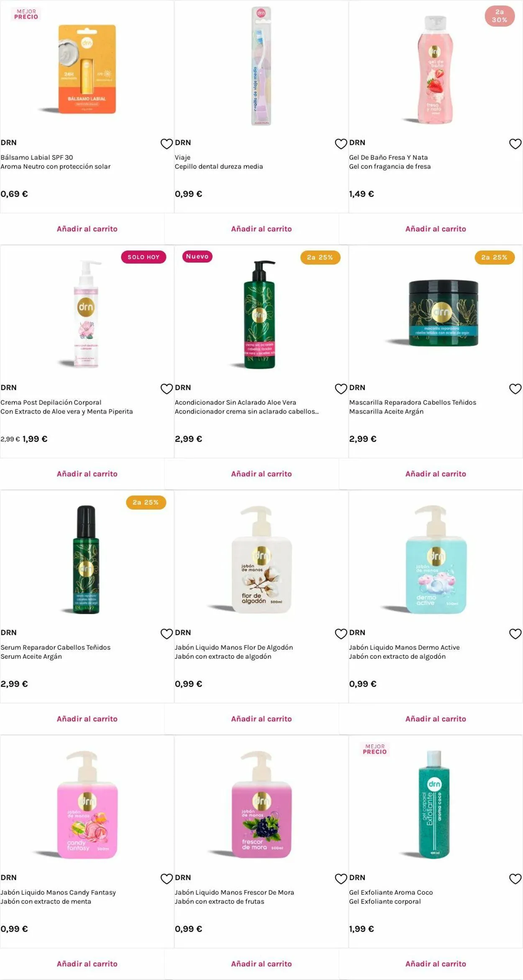Click heart icon for Viaje Cepillo dental
523x980 pixels.
point(341,144)
